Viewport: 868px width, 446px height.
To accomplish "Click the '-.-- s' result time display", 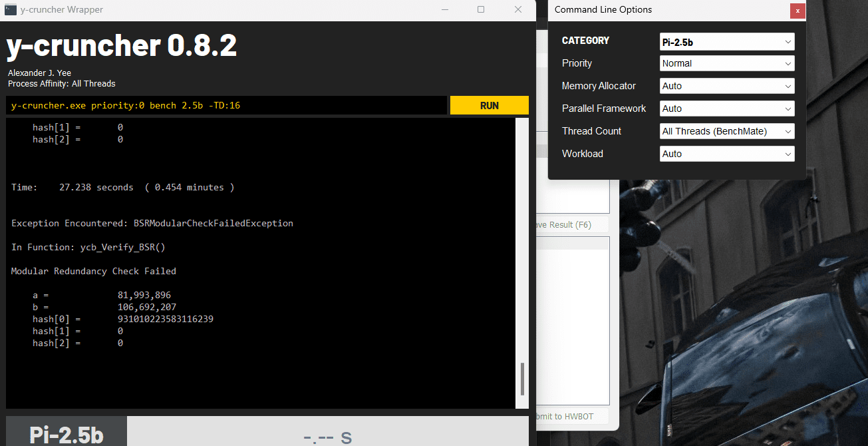I will (327, 437).
